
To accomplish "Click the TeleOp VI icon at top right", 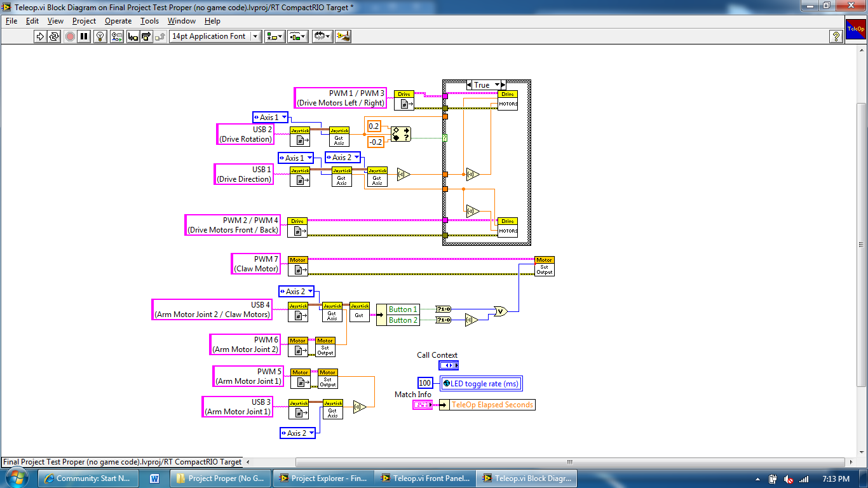I will pos(855,29).
